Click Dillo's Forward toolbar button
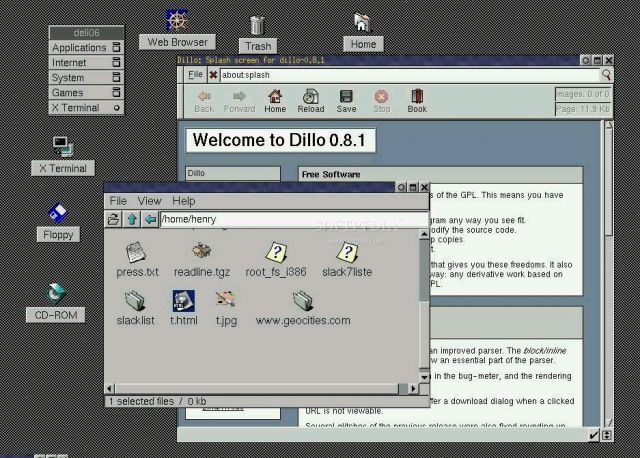Screen dimensions: 640x458 240,101
